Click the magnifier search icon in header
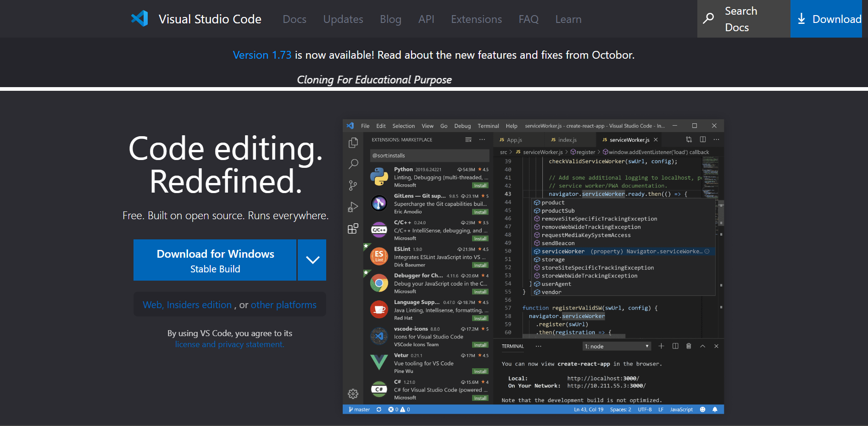The width and height of the screenshot is (868, 426). click(x=708, y=18)
